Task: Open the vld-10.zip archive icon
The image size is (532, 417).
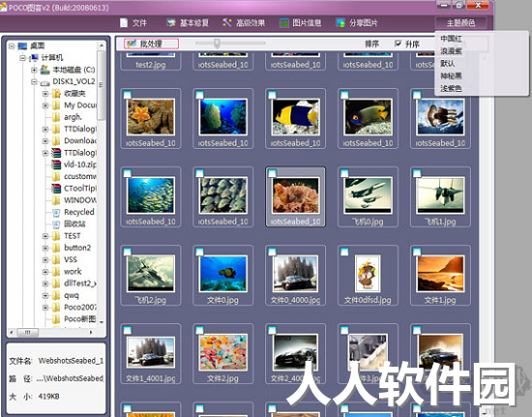Action: pos(56,164)
